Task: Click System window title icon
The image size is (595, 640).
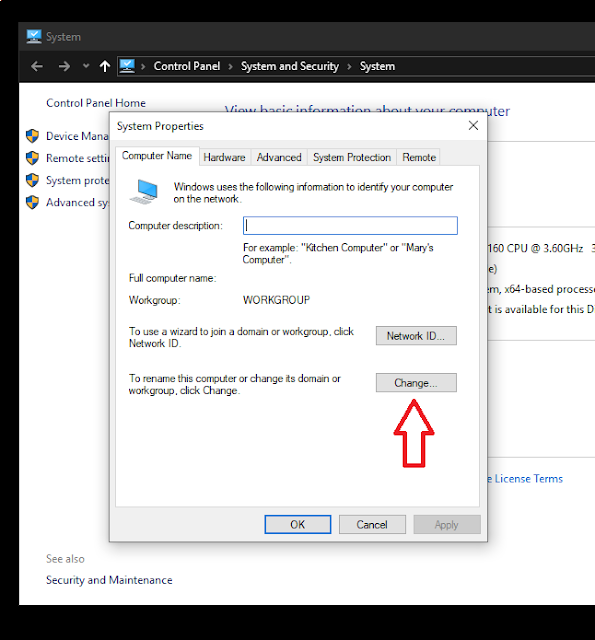Action: [34, 36]
